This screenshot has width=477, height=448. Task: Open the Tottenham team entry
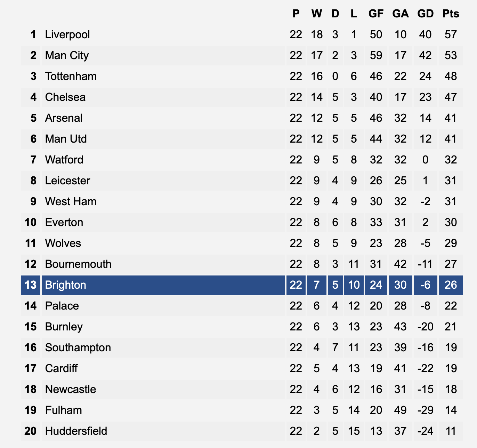[x=71, y=76]
